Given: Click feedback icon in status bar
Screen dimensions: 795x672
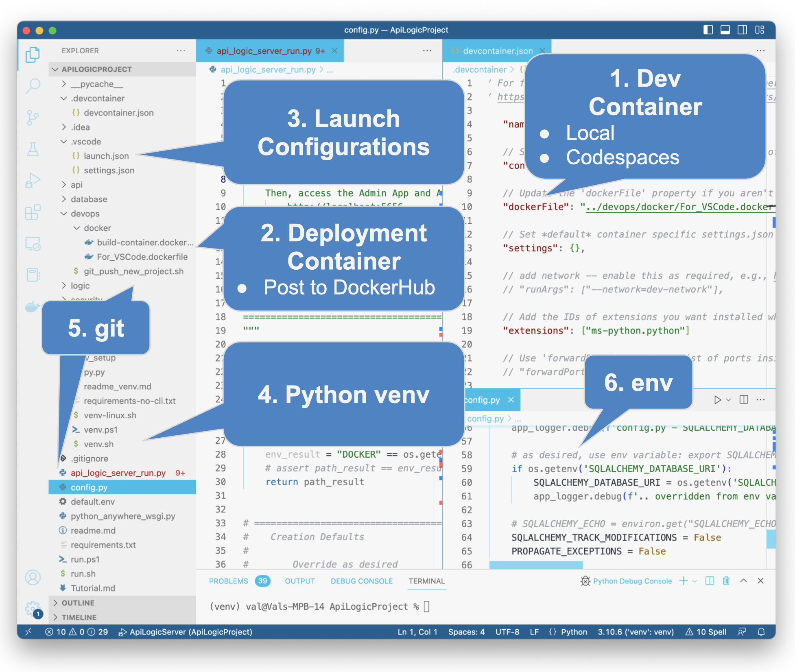Looking at the screenshot, I should coord(742,632).
